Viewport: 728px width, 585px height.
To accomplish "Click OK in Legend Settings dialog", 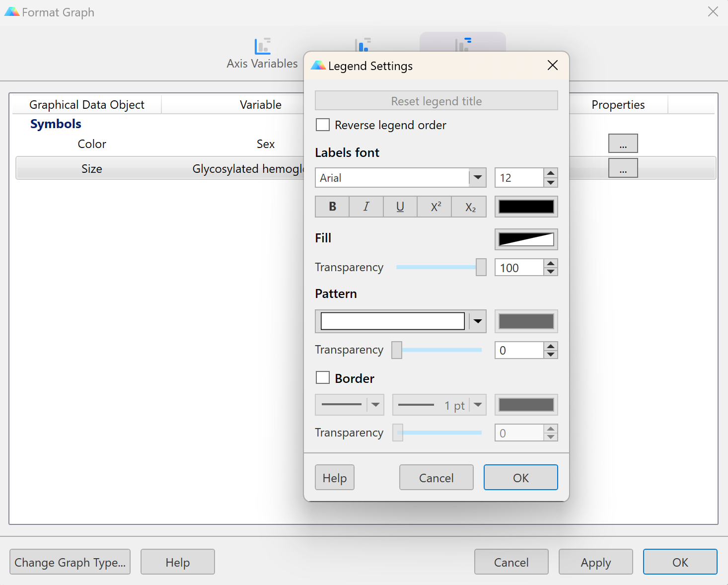I will (x=520, y=478).
